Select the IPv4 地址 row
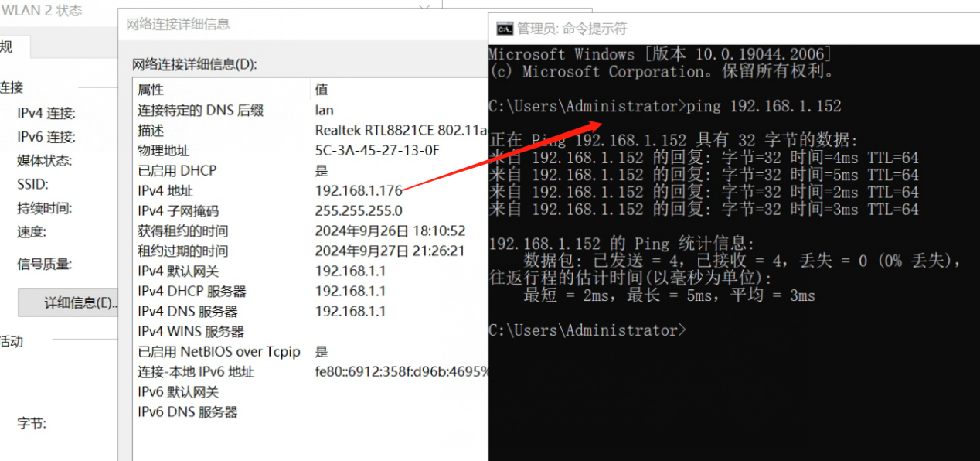 click(x=165, y=190)
